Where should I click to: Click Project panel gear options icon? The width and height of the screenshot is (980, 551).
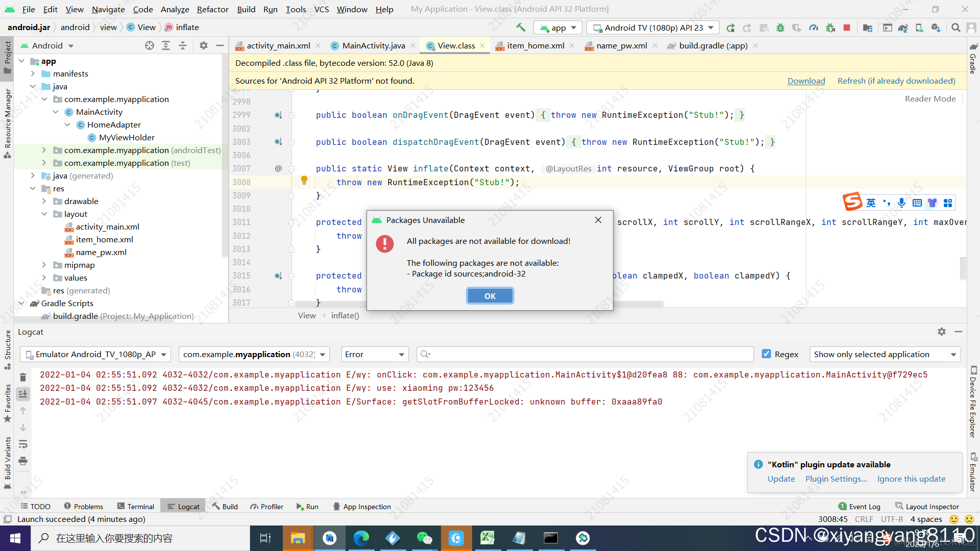(x=203, y=45)
